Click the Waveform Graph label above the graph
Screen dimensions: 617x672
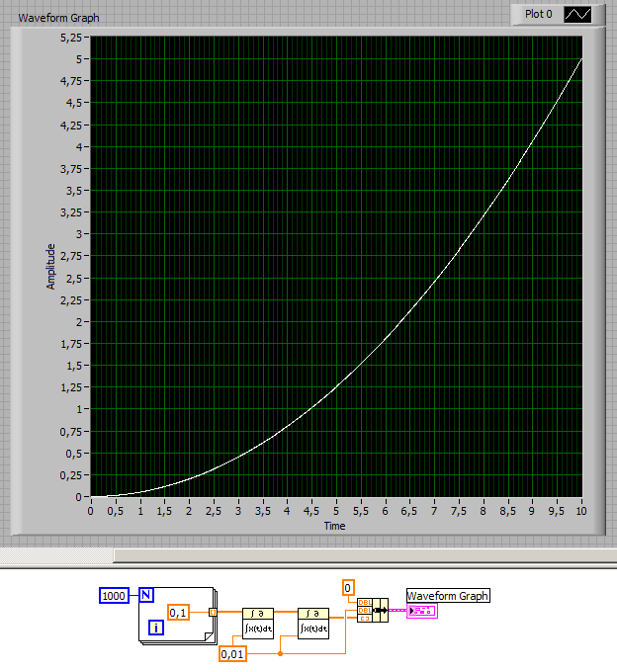point(58,18)
